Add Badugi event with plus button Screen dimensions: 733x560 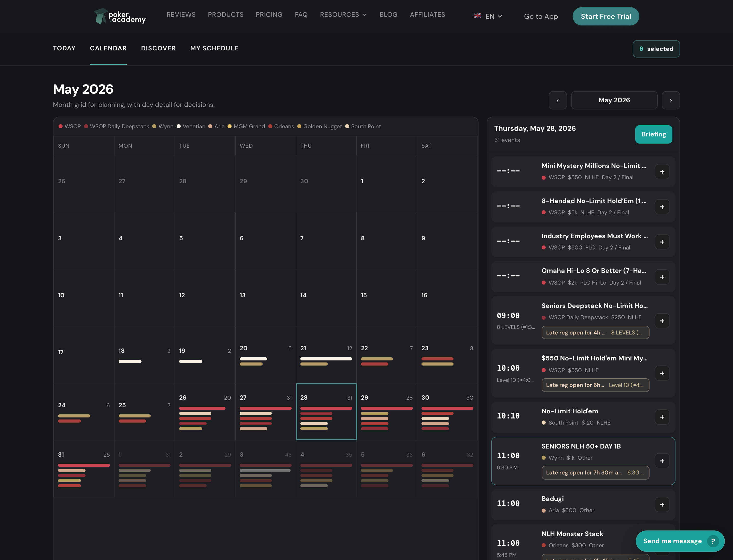point(662,505)
